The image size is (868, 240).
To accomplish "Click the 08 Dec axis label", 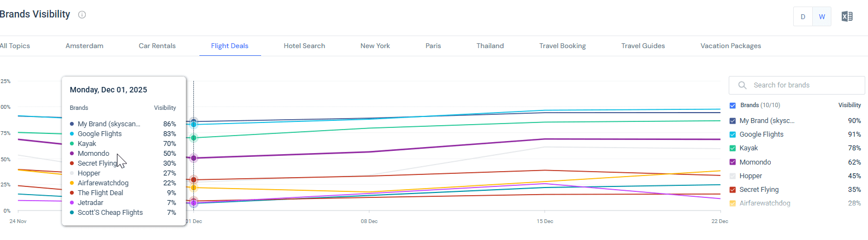I will [369, 221].
